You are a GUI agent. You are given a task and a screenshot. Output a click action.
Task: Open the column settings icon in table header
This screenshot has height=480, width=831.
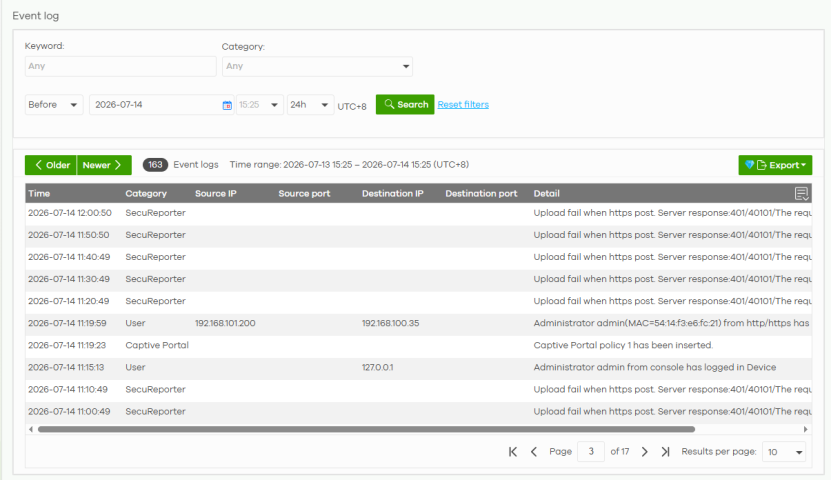click(x=801, y=194)
